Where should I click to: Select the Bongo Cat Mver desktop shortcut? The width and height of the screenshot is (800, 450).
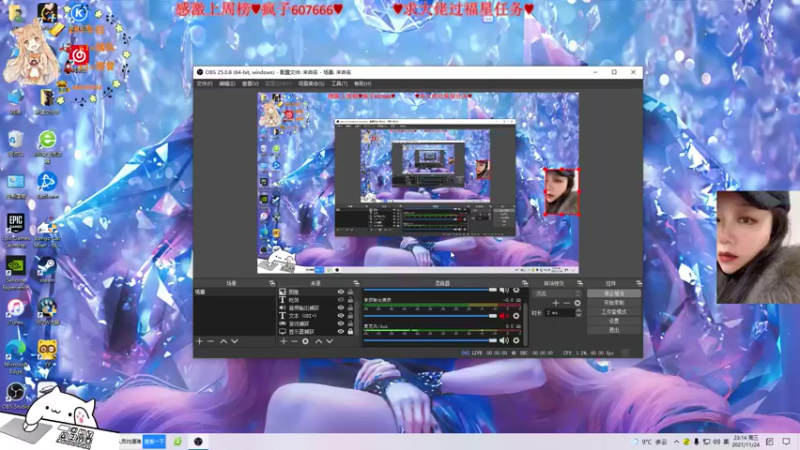(x=46, y=234)
